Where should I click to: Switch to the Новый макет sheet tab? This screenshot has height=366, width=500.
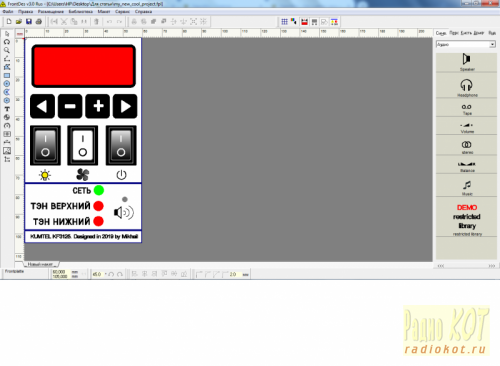pos(41,264)
